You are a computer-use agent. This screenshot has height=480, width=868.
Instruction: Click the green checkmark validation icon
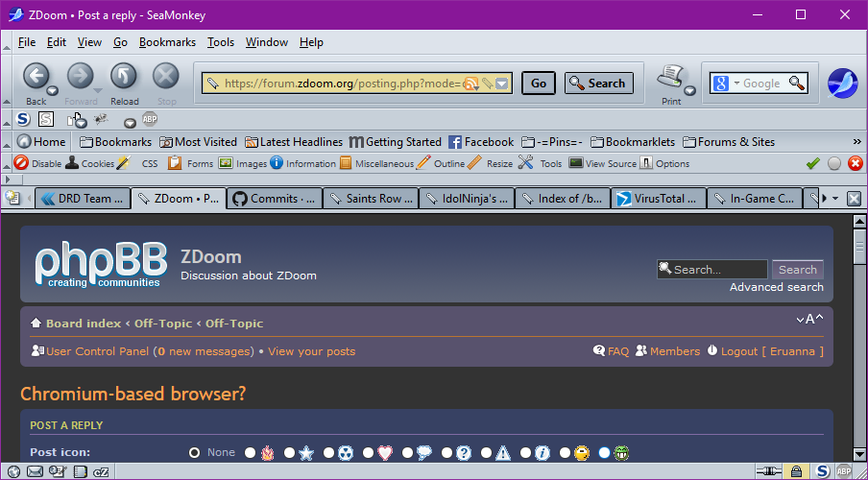(812, 163)
